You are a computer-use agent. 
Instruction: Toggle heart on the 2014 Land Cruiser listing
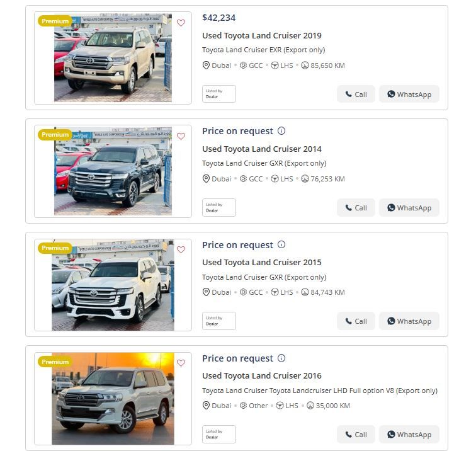coord(181,136)
